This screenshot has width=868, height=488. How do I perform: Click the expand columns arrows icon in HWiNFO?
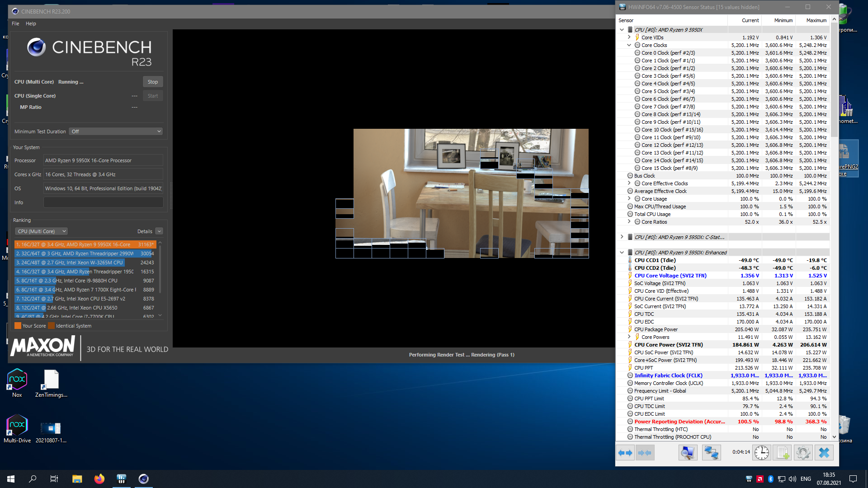625,453
